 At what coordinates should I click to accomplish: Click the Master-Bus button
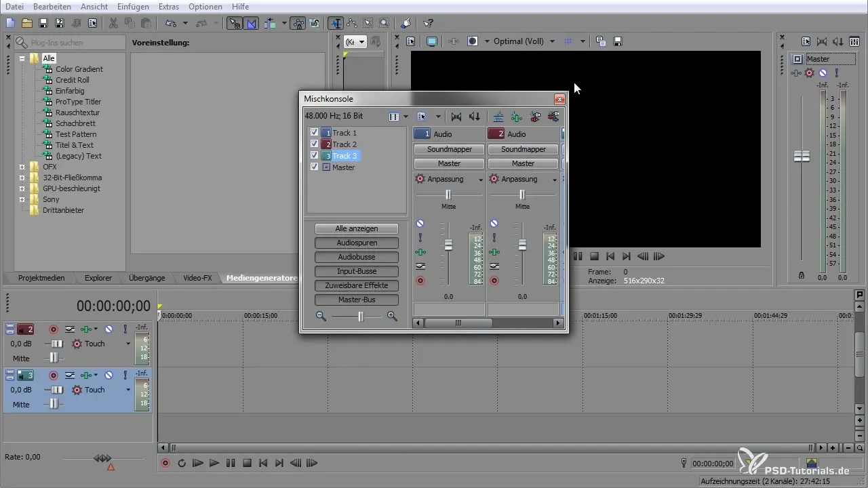pyautogui.click(x=357, y=300)
